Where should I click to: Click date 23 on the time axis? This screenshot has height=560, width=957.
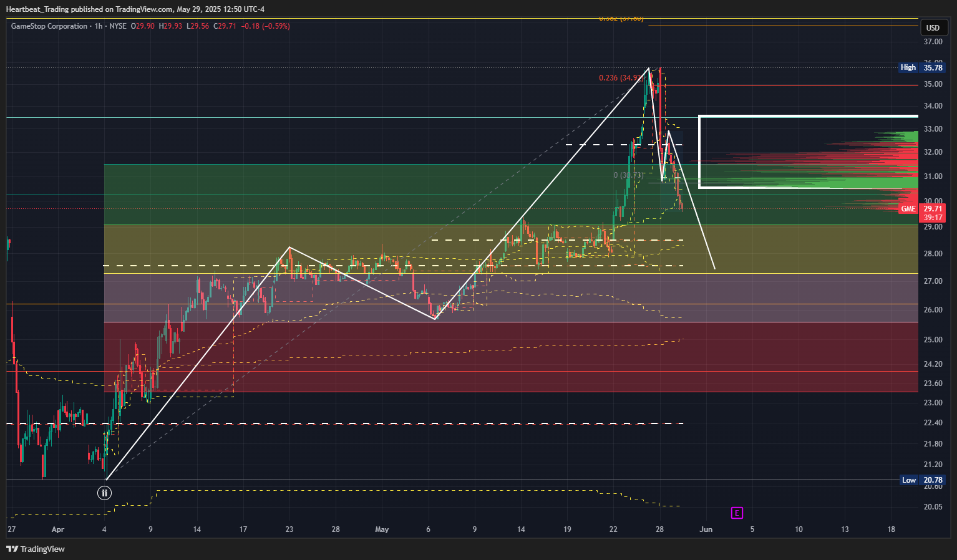pos(289,529)
